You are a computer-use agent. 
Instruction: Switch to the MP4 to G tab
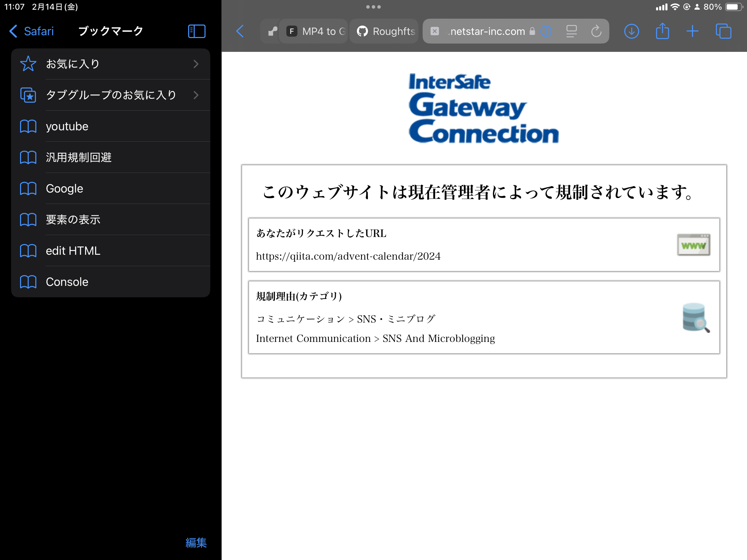click(x=314, y=31)
